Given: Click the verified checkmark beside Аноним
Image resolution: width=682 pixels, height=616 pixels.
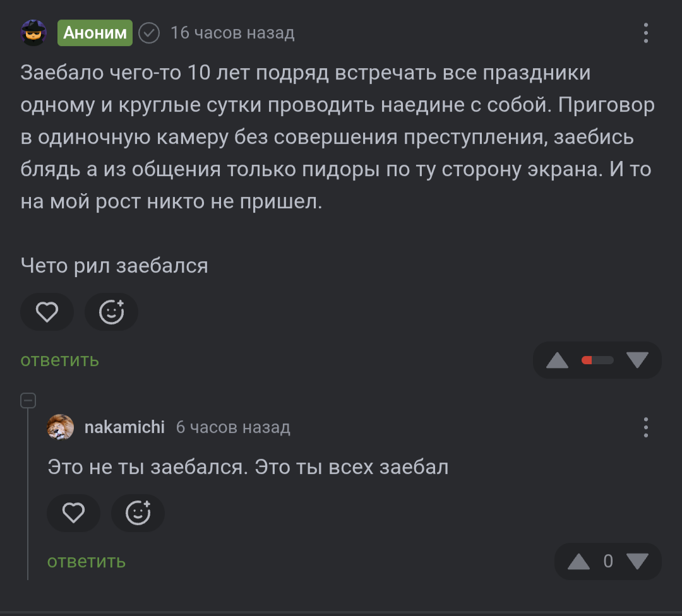Looking at the screenshot, I should point(149,33).
